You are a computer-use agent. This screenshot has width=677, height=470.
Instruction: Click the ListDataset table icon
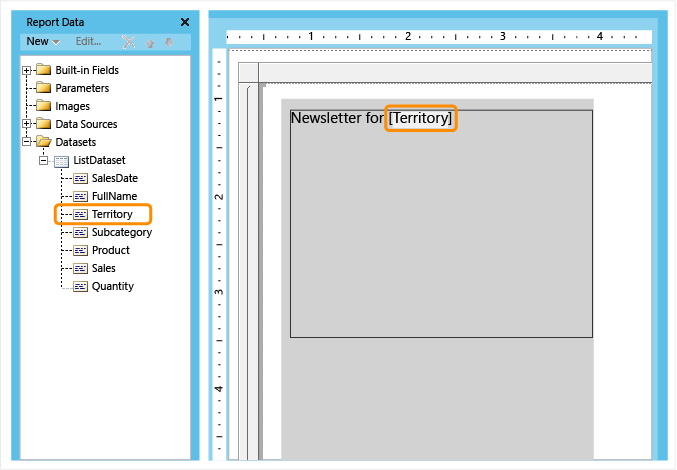tap(61, 161)
